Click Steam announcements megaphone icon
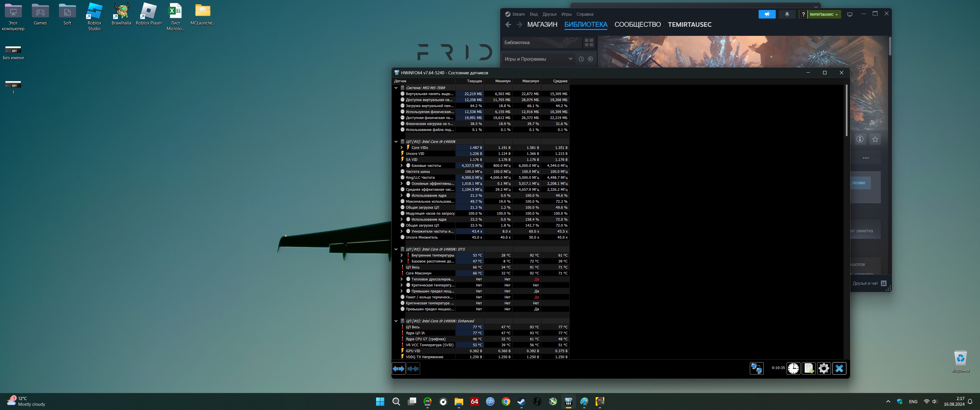The image size is (980, 410). 767,14
